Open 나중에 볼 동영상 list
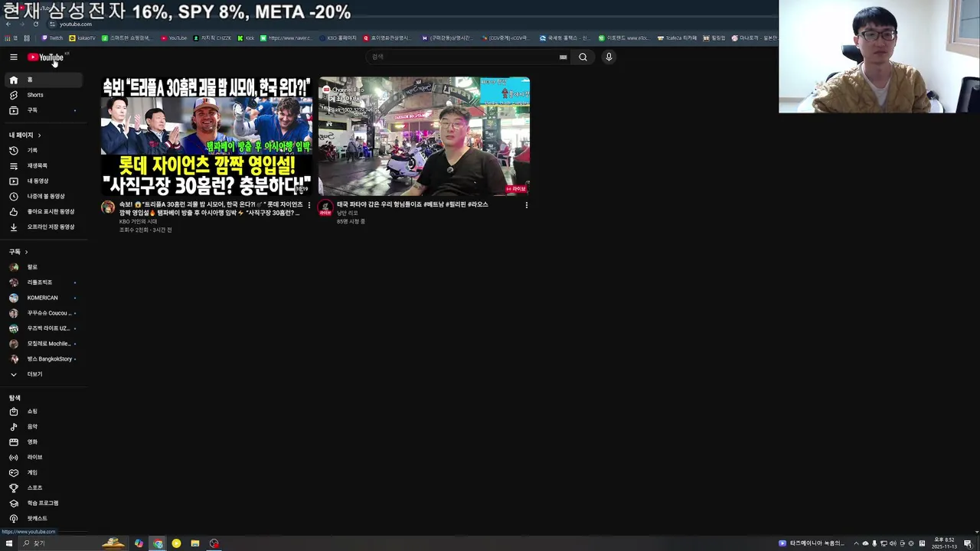The image size is (980, 551). [44, 196]
